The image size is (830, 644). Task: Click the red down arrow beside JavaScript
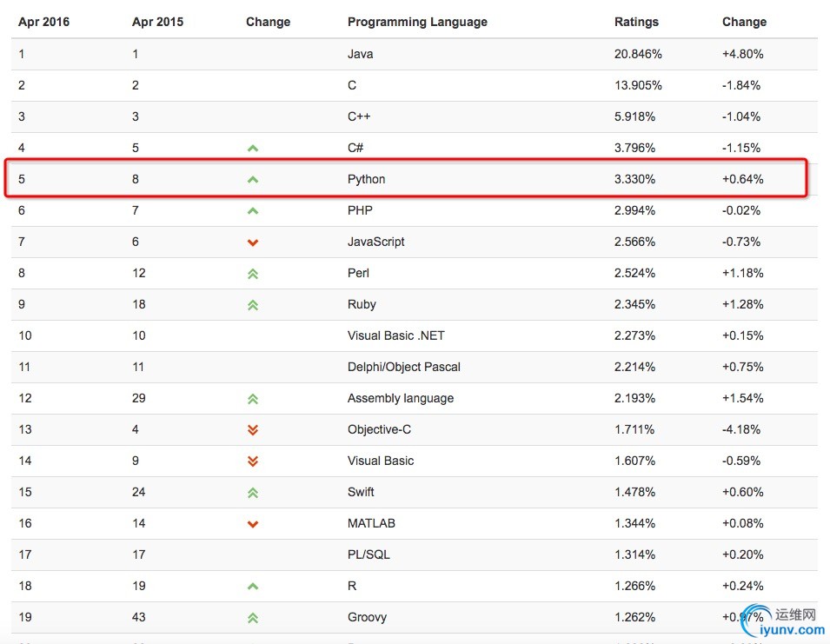pyautogui.click(x=253, y=242)
